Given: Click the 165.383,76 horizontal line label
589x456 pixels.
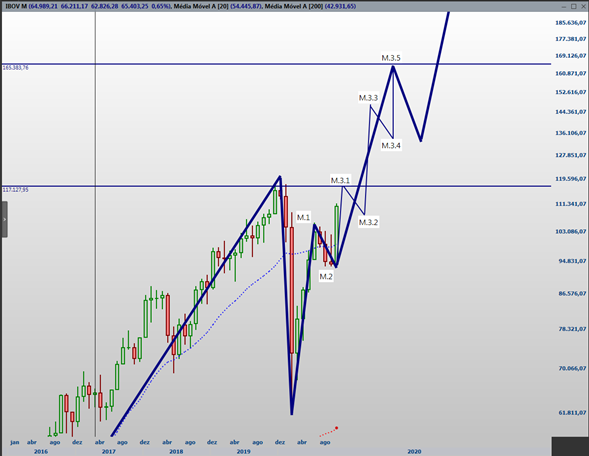Looking at the screenshot, I should pos(15,68).
